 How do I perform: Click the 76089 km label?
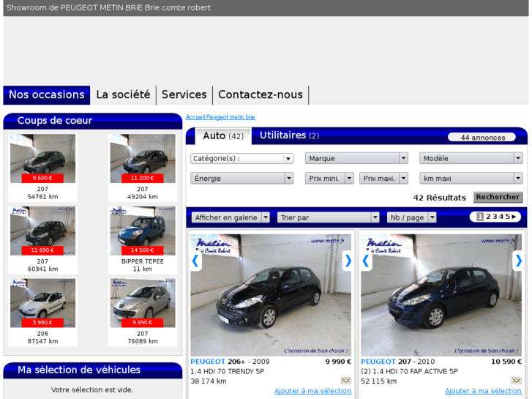pyautogui.click(x=143, y=341)
